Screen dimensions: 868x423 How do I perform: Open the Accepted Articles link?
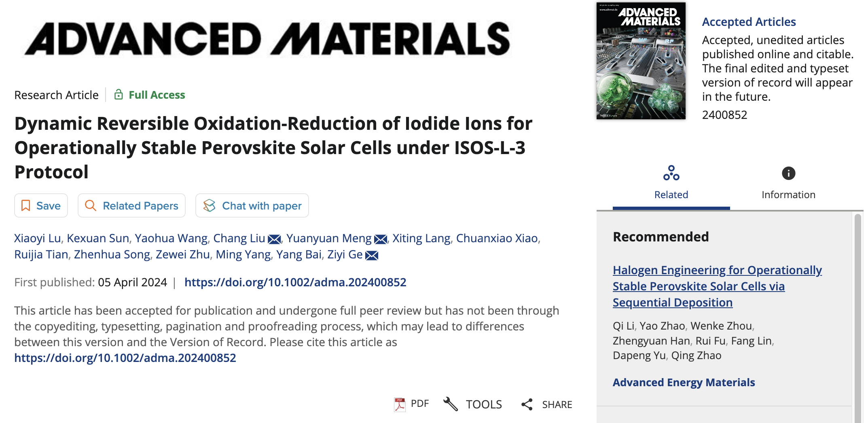pyautogui.click(x=749, y=22)
